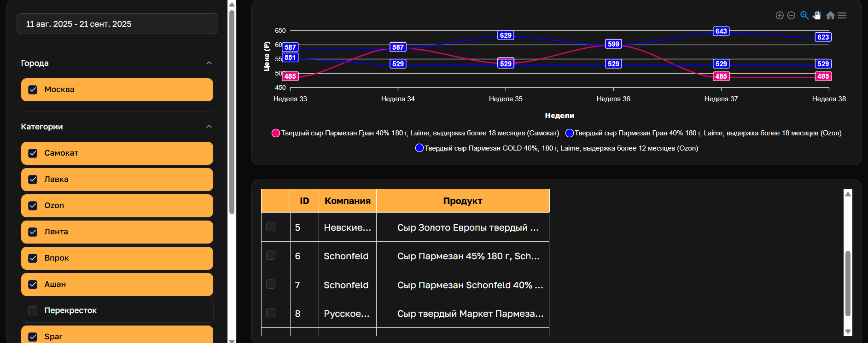This screenshot has height=343, width=868.
Task: Click the chart zoom in icon
Action: pos(780,16)
